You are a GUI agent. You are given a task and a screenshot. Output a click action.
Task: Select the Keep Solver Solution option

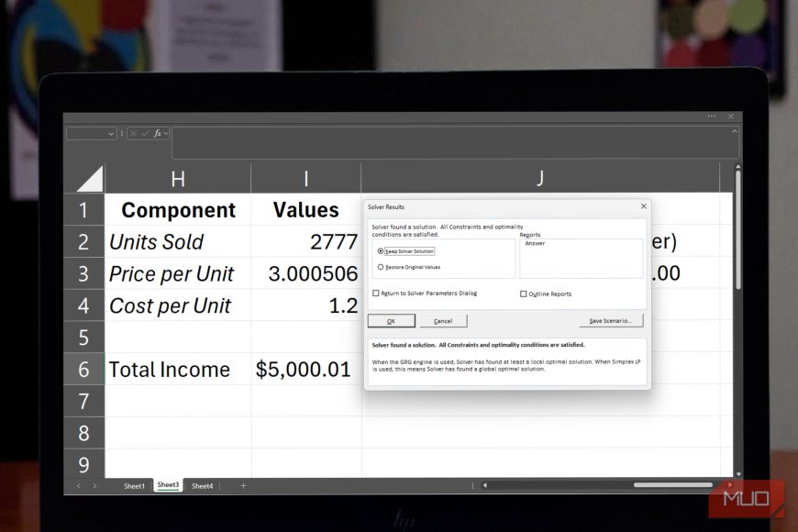[379, 251]
